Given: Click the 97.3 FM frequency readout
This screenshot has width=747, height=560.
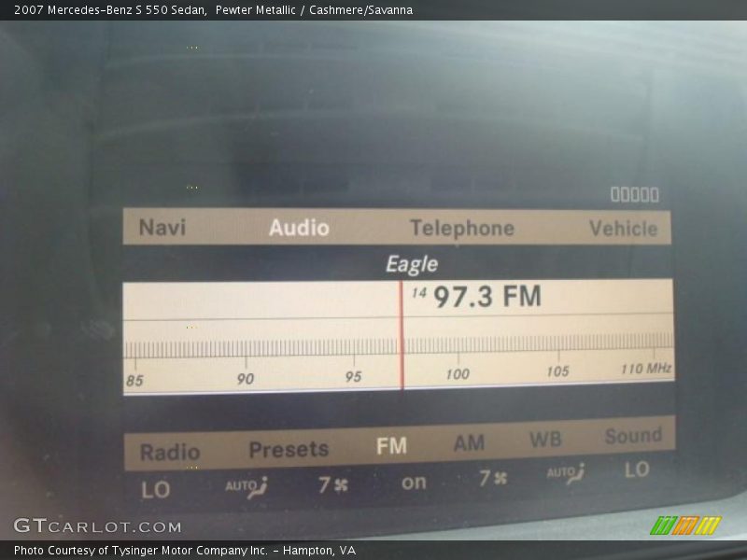Looking at the screenshot, I should click(x=487, y=296).
